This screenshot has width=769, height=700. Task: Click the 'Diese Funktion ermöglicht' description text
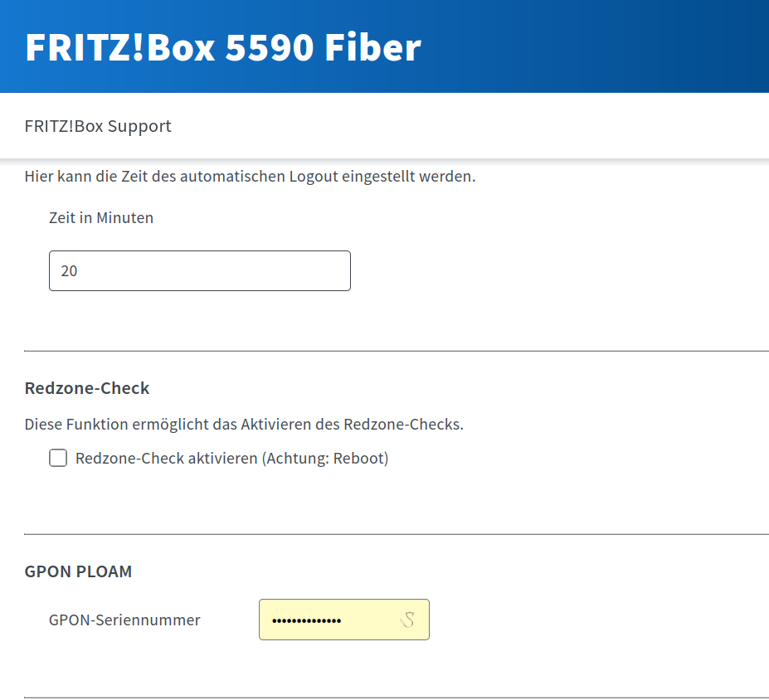point(244,424)
